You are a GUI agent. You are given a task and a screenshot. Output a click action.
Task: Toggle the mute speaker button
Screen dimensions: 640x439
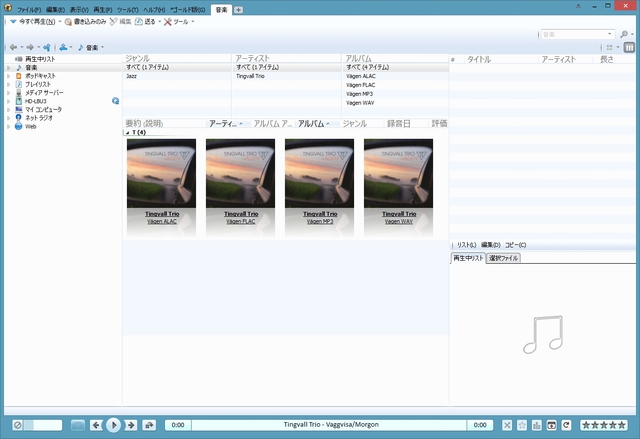16,425
